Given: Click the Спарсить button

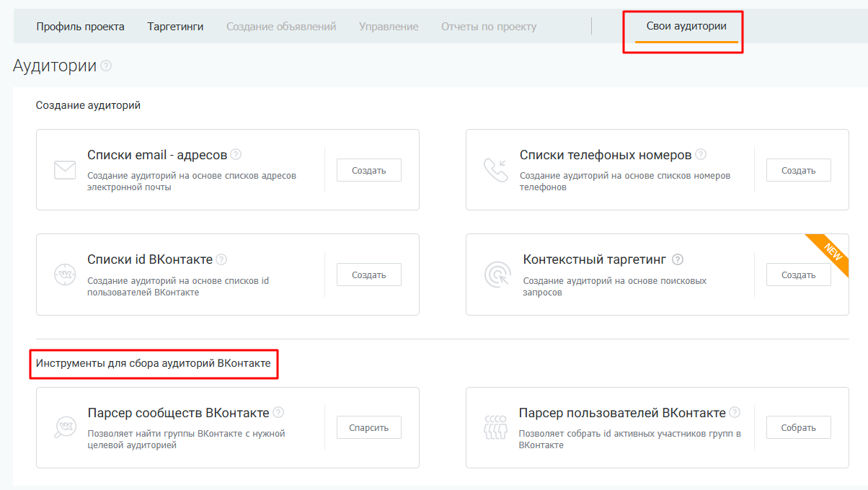Looking at the screenshot, I should click(x=368, y=427).
